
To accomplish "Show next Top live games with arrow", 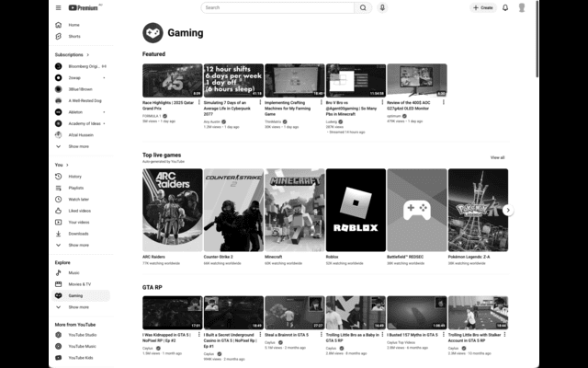I will pyautogui.click(x=508, y=211).
